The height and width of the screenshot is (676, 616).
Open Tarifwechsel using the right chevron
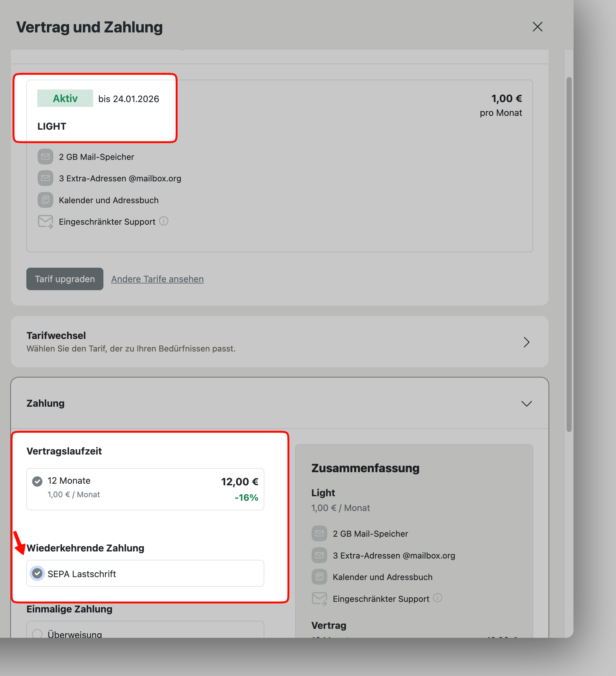click(526, 342)
